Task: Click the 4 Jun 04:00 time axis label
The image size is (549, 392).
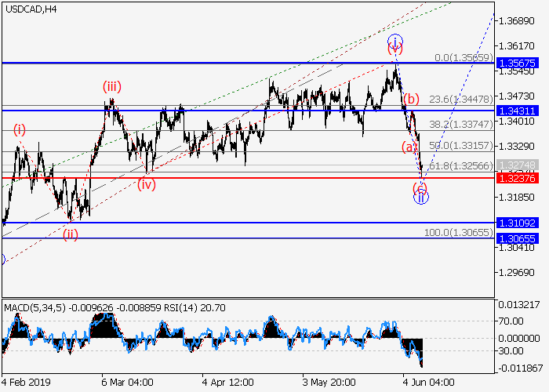Action: (428, 383)
